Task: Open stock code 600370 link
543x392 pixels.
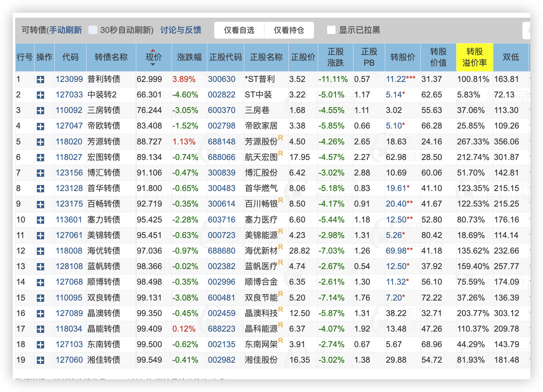Action: pos(221,110)
